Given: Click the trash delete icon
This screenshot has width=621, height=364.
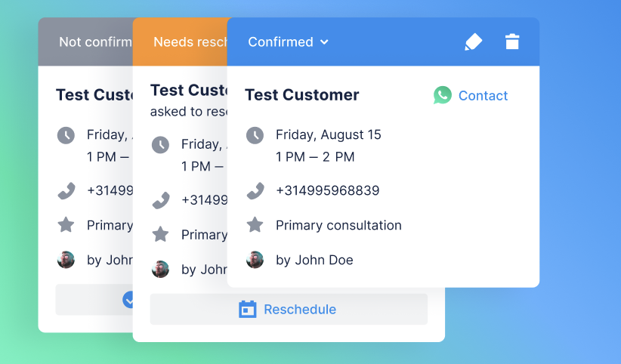Looking at the screenshot, I should coord(512,42).
